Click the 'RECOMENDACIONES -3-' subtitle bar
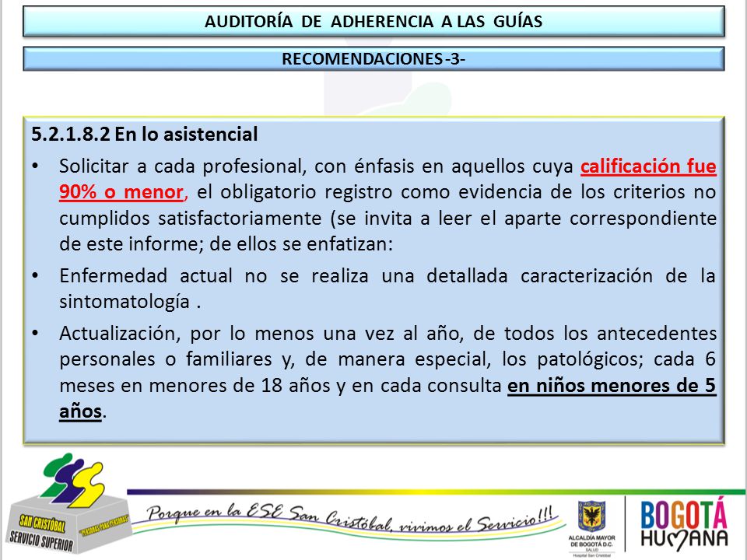 pyautogui.click(x=373, y=58)
